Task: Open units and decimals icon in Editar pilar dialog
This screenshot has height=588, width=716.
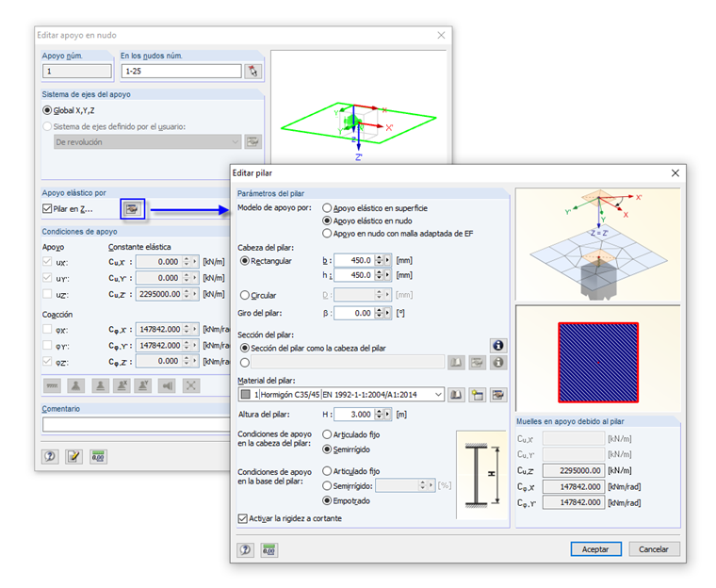Action: click(269, 549)
